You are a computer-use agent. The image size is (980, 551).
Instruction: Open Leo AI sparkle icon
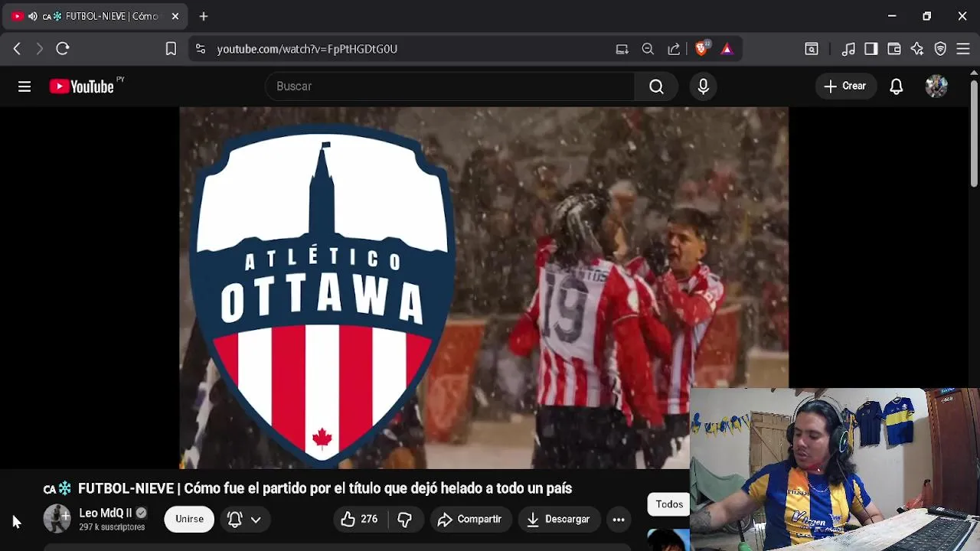pos(917,49)
